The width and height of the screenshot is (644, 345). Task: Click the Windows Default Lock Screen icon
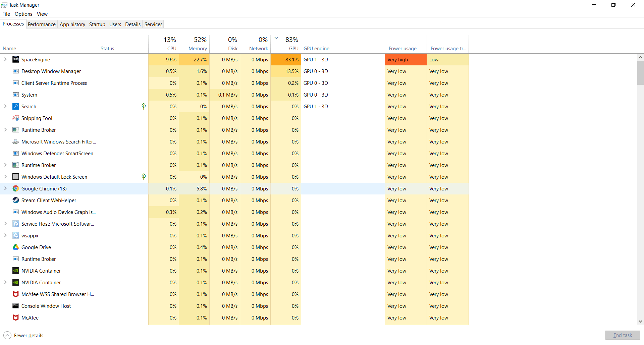(x=16, y=177)
